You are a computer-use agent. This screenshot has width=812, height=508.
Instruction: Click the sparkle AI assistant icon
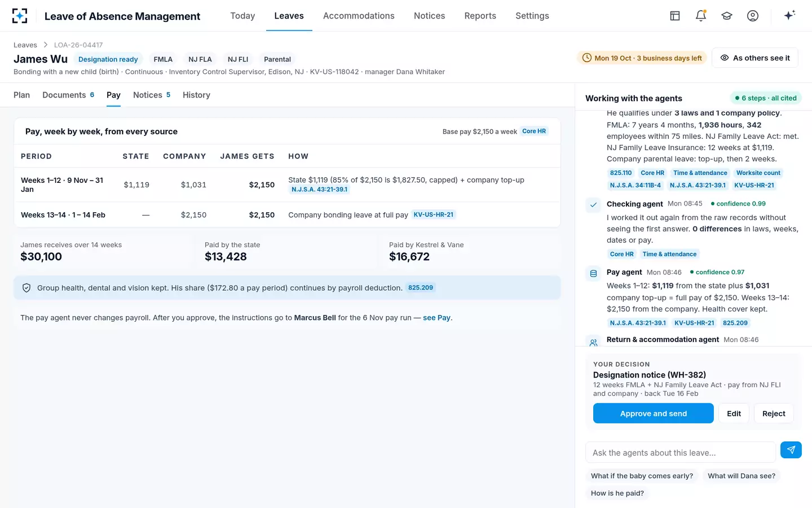(789, 15)
